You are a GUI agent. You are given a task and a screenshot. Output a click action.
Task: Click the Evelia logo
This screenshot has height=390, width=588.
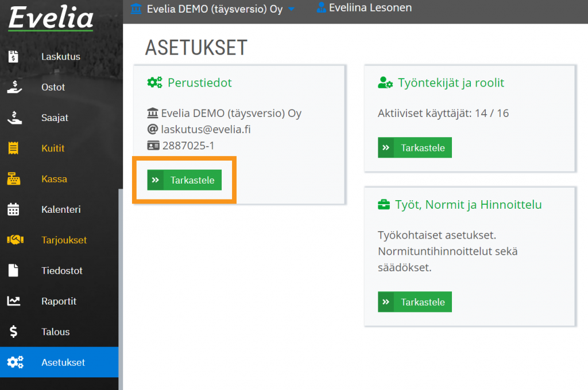[x=51, y=18]
